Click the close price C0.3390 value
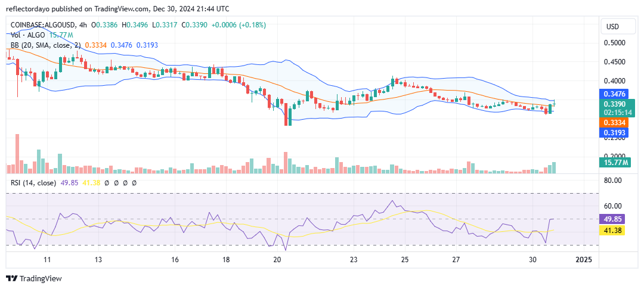 (x=194, y=25)
